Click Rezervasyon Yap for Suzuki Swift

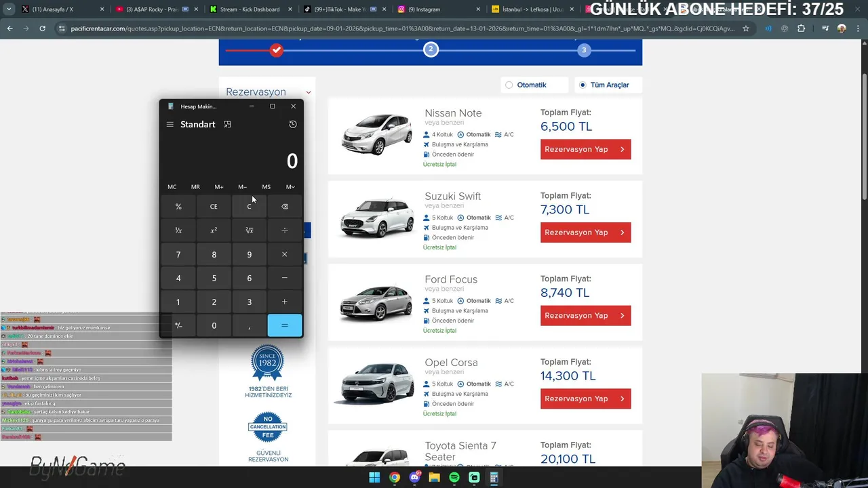click(586, 232)
